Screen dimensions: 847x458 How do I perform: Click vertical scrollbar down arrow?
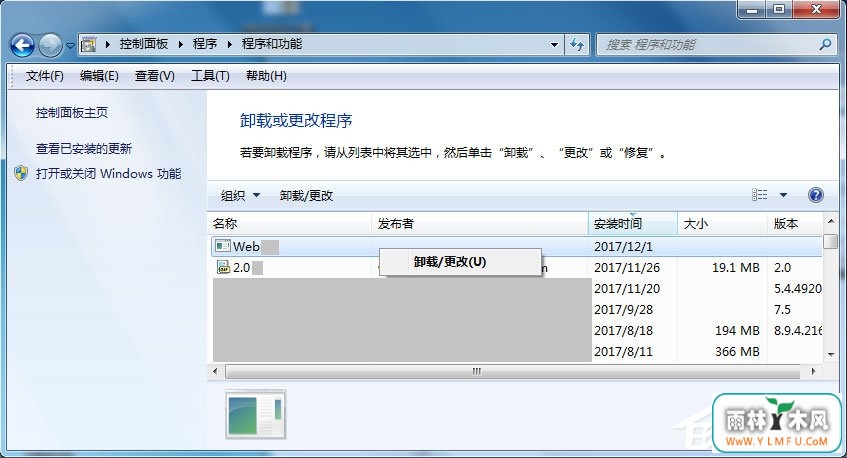click(x=831, y=355)
